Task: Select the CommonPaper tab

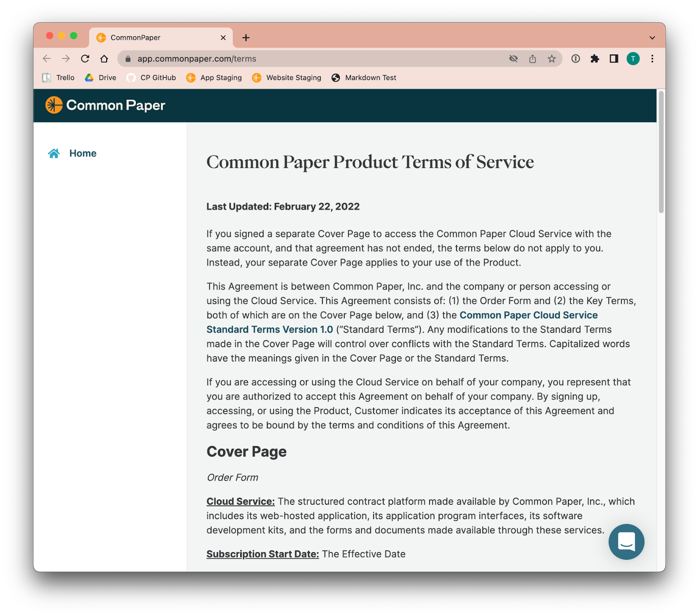Action: tap(161, 38)
